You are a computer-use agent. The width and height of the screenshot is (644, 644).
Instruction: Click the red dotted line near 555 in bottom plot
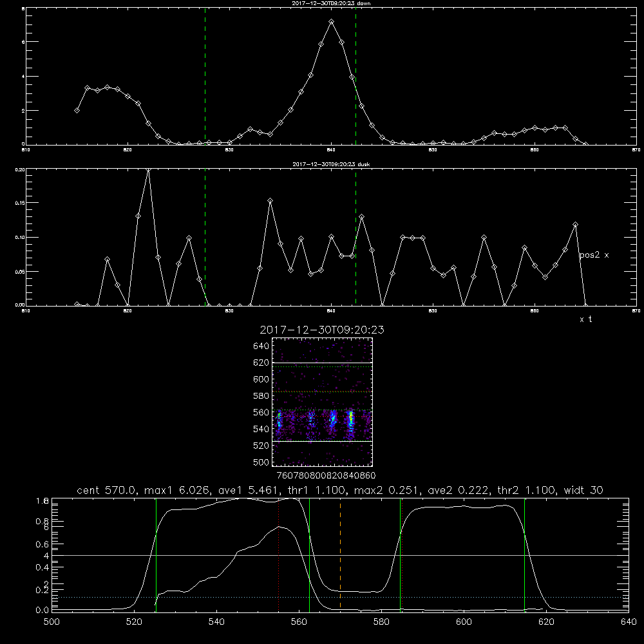[278, 554]
